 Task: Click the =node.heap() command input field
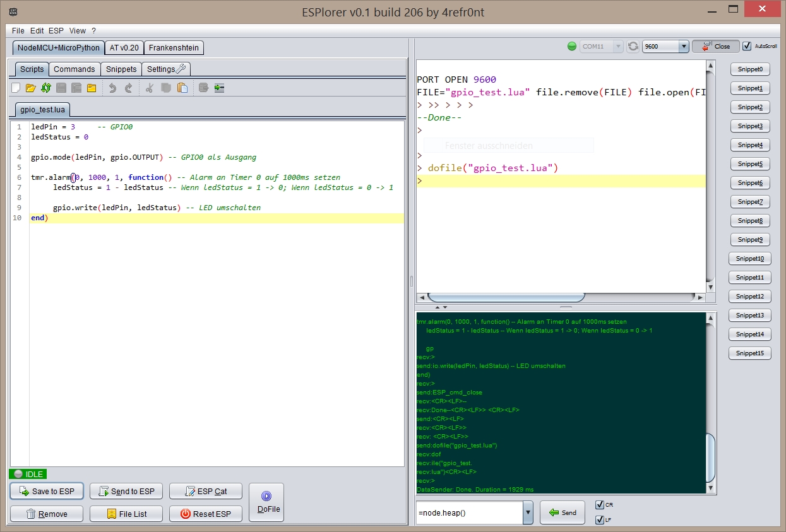(469, 513)
